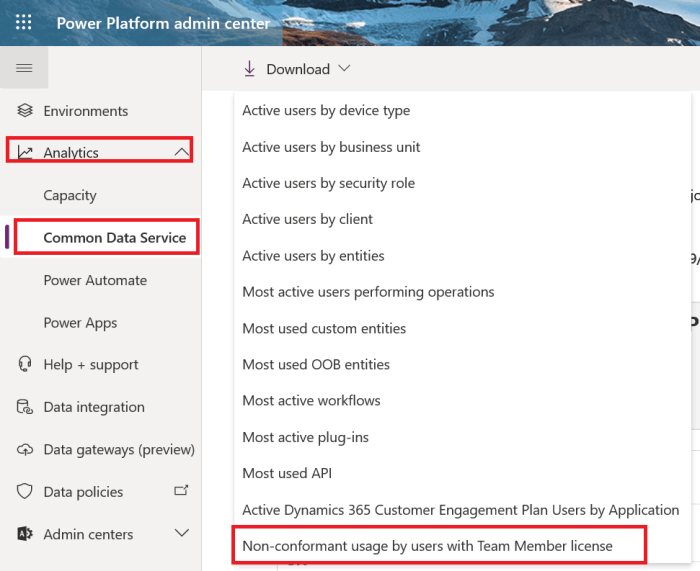Click the Data gateways cloud icon
700x571 pixels.
[x=25, y=450]
